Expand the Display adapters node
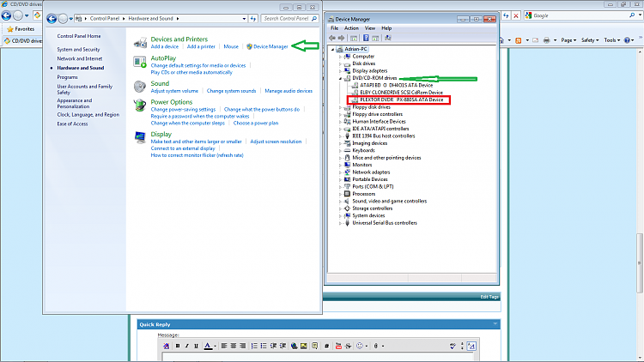The height and width of the screenshot is (362, 644). point(341,71)
